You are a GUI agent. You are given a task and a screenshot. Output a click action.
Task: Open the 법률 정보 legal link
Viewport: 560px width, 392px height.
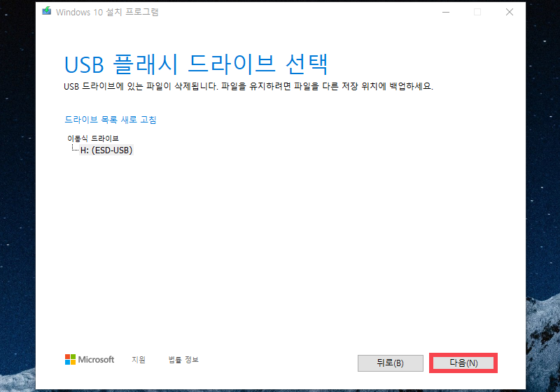pos(183,360)
